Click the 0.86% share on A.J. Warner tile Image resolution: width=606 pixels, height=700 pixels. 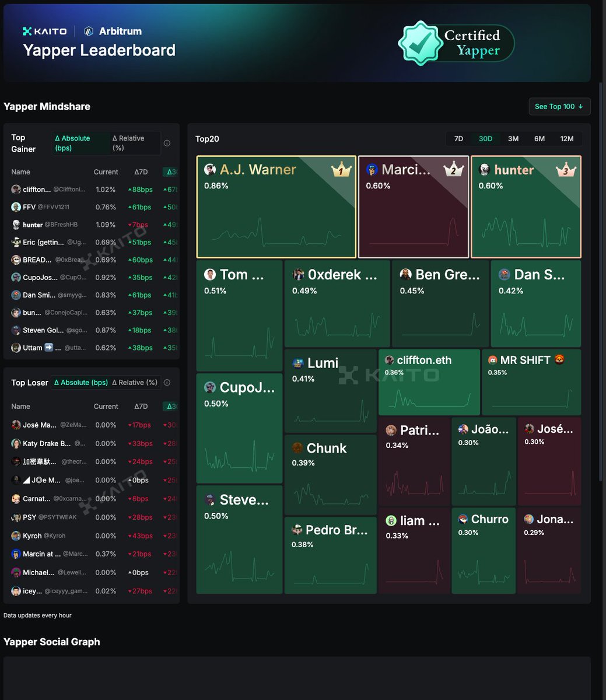[216, 186]
